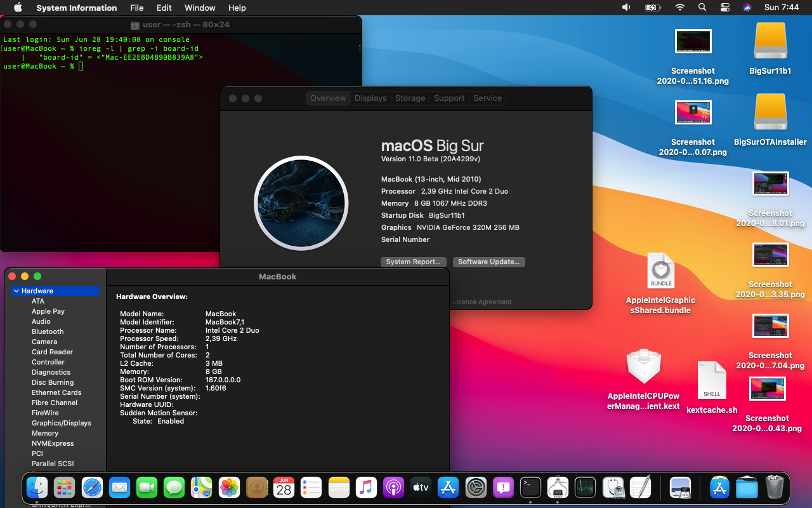Screen dimensions: 812x508
Task: Open Feedback Assistant in the dock
Action: (x=503, y=488)
